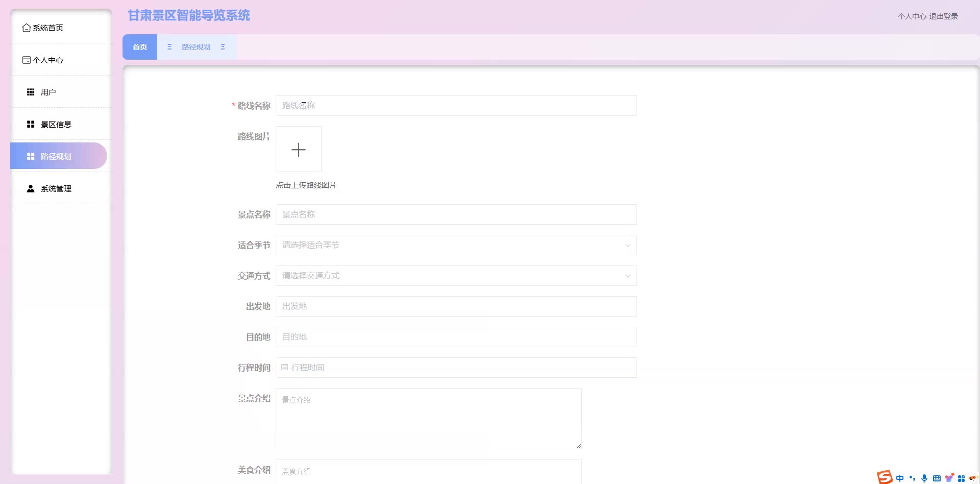Screen dimensions: 980x484
Task: Open the 适合季节 dropdown
Action: tap(456, 245)
